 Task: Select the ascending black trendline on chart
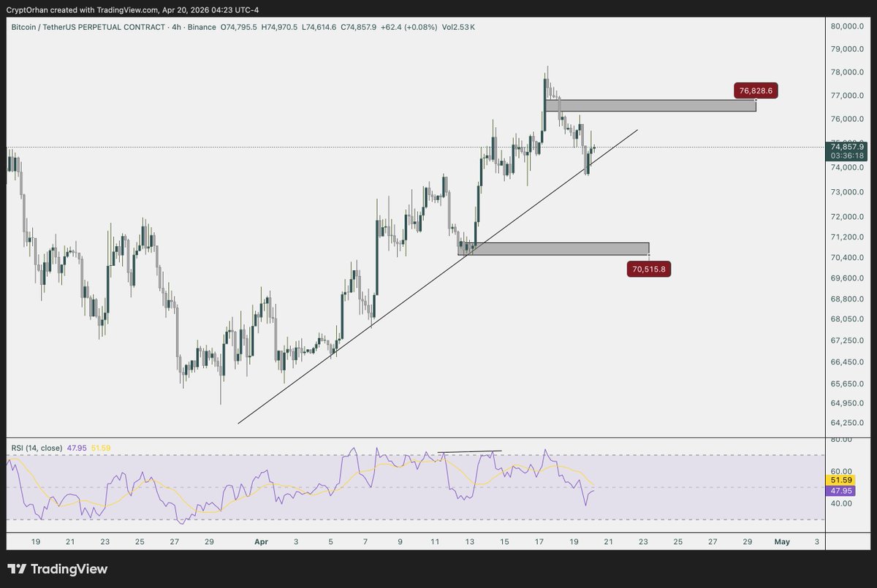point(438,276)
